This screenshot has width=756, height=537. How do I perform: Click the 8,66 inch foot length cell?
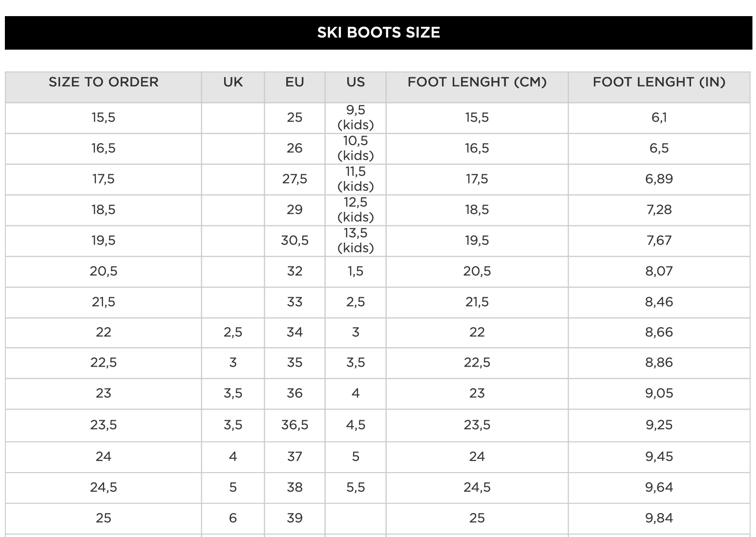coord(659,332)
